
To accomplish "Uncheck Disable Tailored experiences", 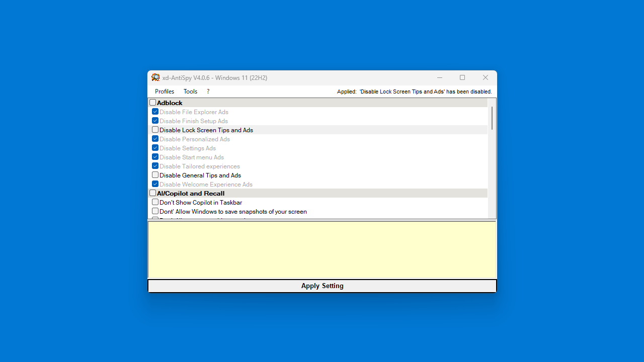I will click(155, 166).
